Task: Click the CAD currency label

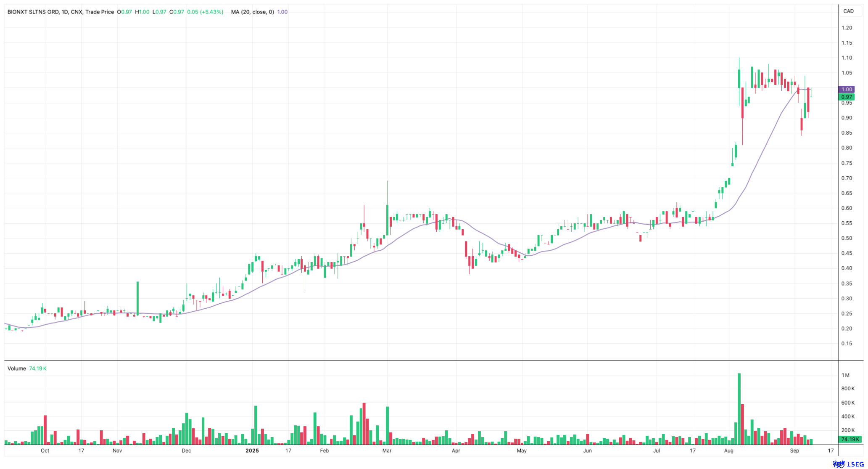Action: coord(848,11)
